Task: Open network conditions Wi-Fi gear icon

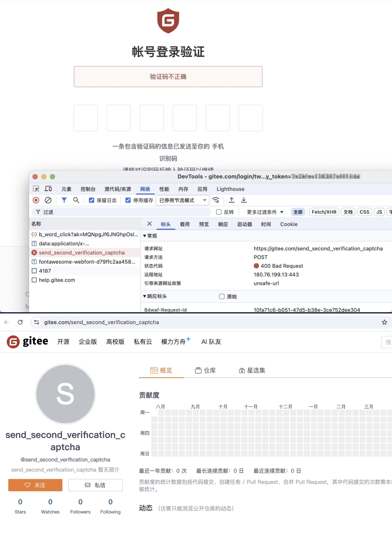Action: (216, 200)
